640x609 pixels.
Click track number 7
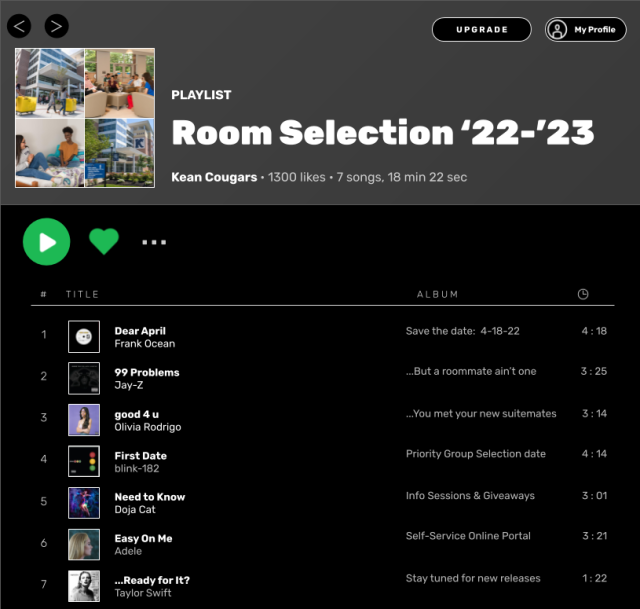[x=43, y=584]
